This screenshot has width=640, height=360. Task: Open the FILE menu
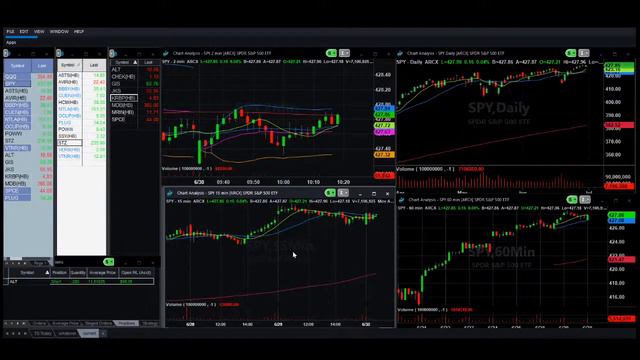(x=10, y=31)
